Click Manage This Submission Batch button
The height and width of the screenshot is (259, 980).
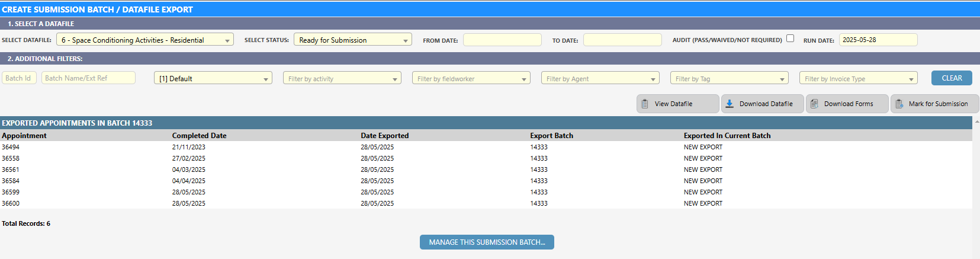[487, 242]
